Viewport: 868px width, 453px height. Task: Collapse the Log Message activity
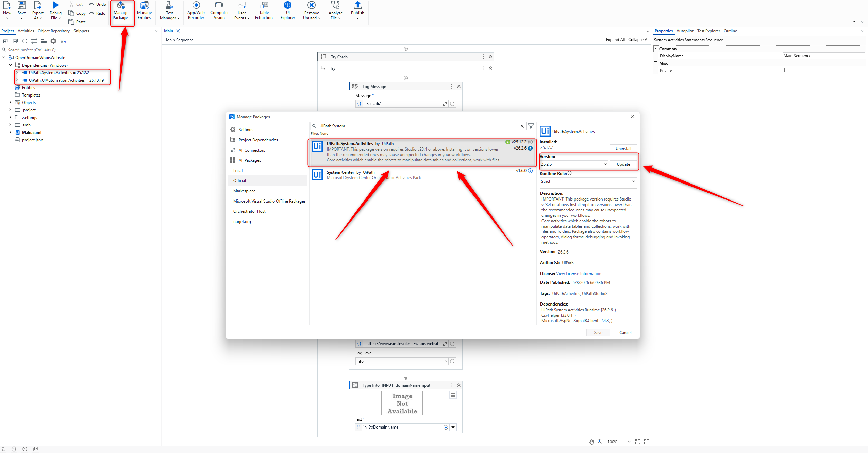pos(459,87)
